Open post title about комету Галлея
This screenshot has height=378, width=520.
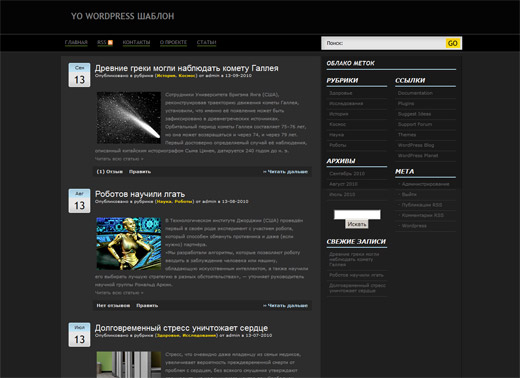186,68
